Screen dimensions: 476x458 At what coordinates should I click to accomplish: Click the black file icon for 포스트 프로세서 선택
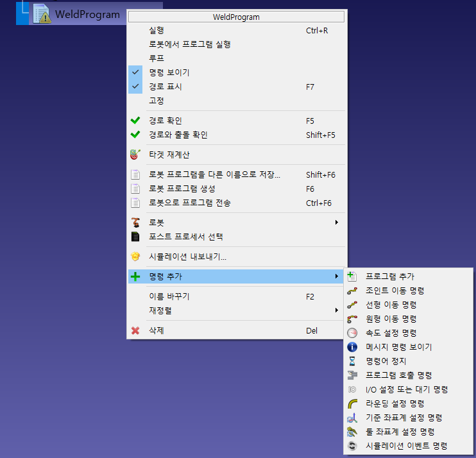click(135, 237)
